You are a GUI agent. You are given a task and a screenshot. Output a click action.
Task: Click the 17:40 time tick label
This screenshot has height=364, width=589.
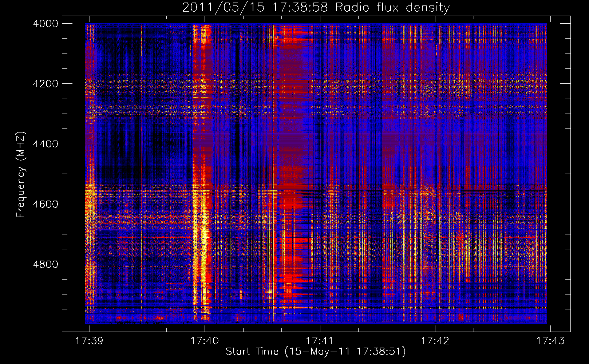coord(205,341)
